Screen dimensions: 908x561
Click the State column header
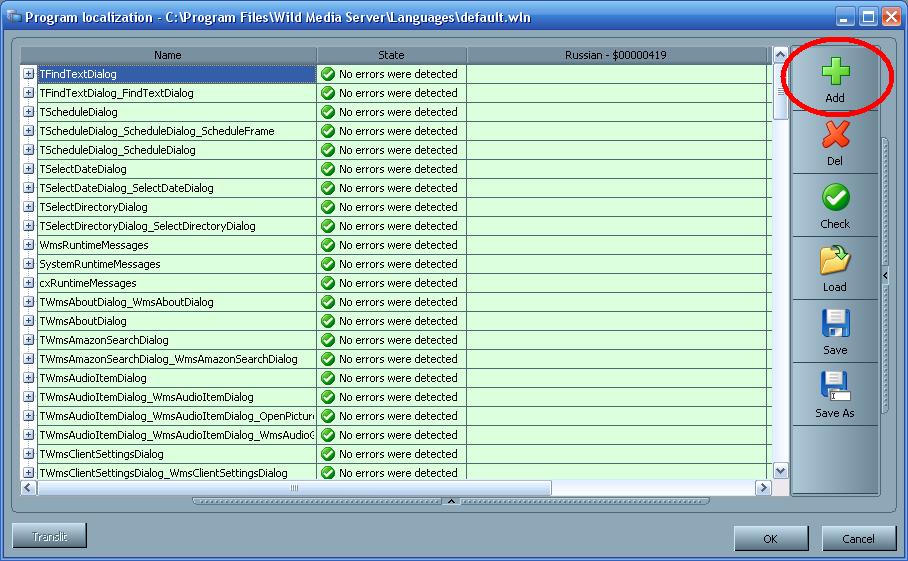pyautogui.click(x=391, y=55)
